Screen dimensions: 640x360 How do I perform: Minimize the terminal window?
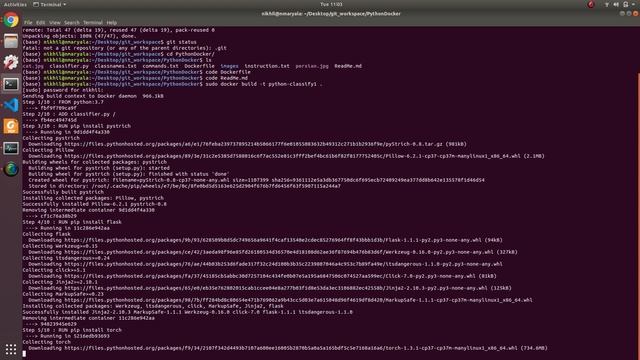[622, 13]
